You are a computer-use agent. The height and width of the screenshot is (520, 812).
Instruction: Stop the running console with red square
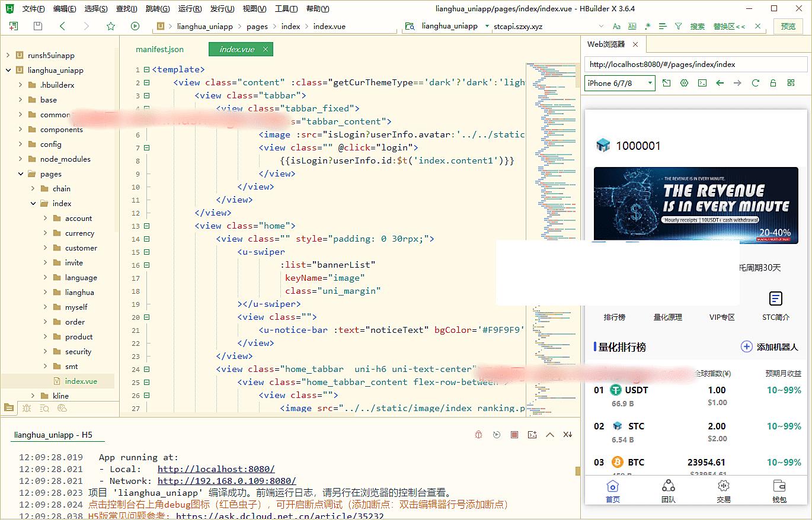pyautogui.click(x=514, y=435)
